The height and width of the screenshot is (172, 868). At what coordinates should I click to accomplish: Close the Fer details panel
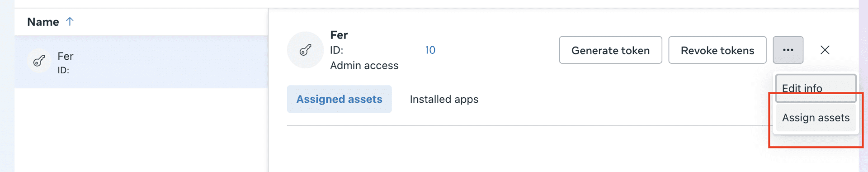tap(825, 50)
